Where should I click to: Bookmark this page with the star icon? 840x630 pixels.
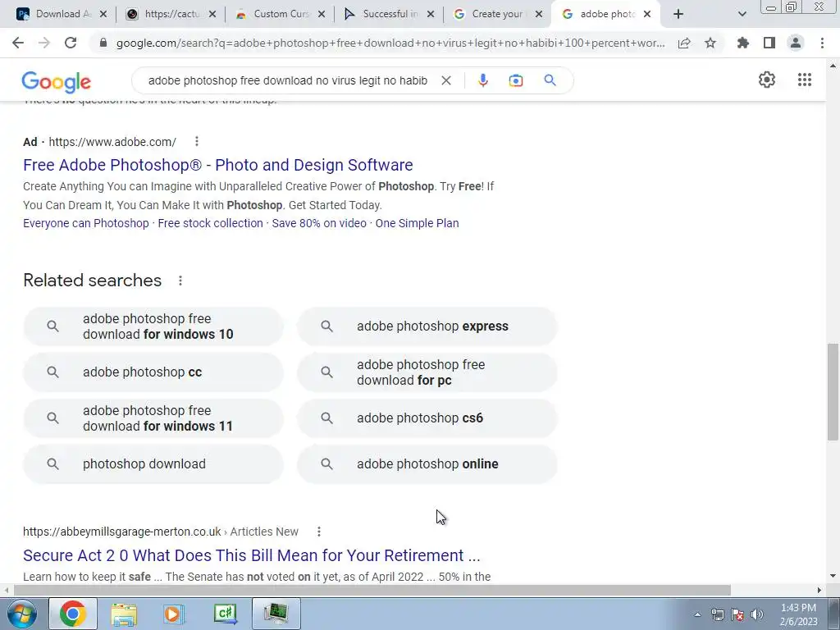point(710,43)
